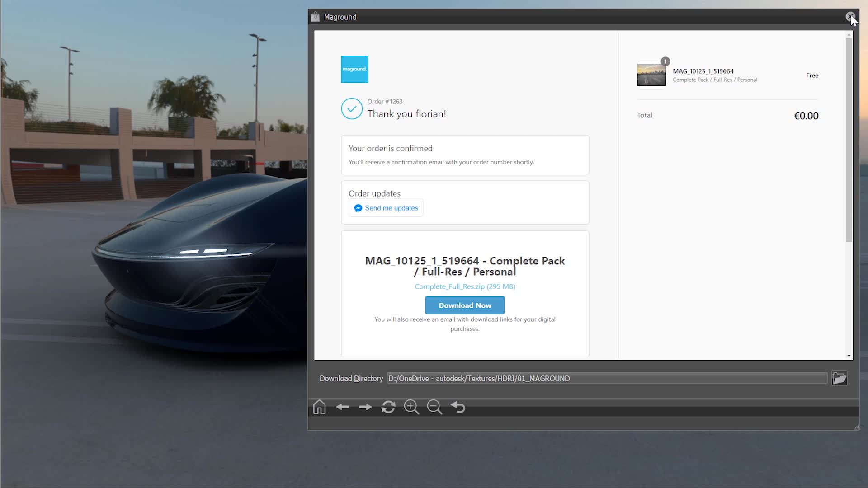The height and width of the screenshot is (488, 868).
Task: Click the MAG_10125_1_519664 product thumbnail
Action: (x=651, y=75)
